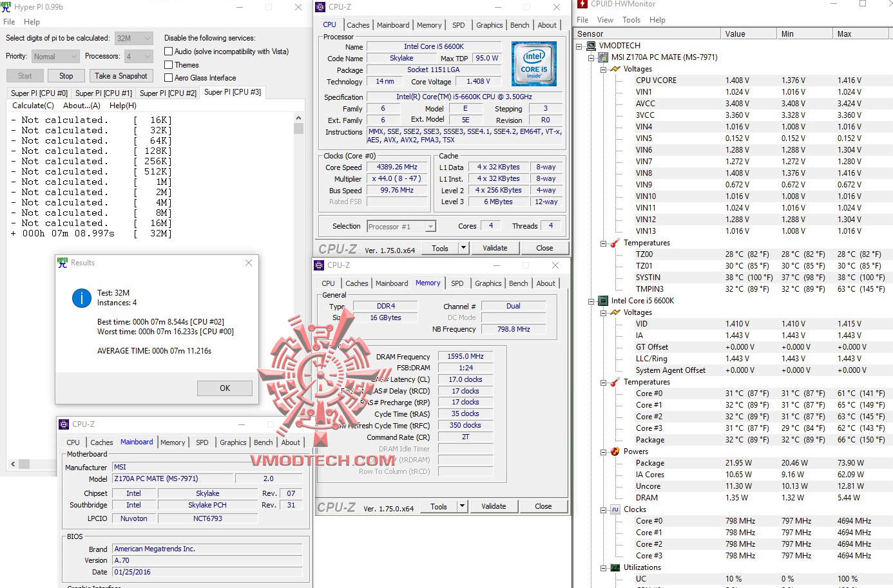The image size is (893, 588).
Task: Click the Clocks icon in HWMonitor tree
Action: point(615,509)
